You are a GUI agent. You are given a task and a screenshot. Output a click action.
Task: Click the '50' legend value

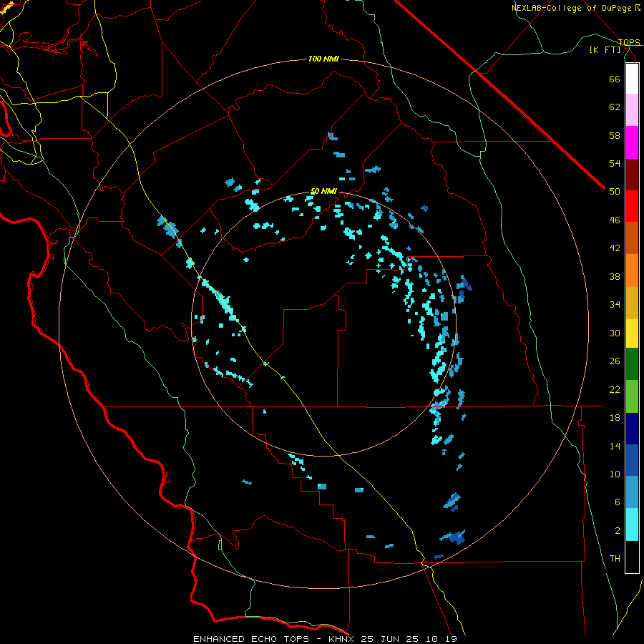tap(615, 192)
